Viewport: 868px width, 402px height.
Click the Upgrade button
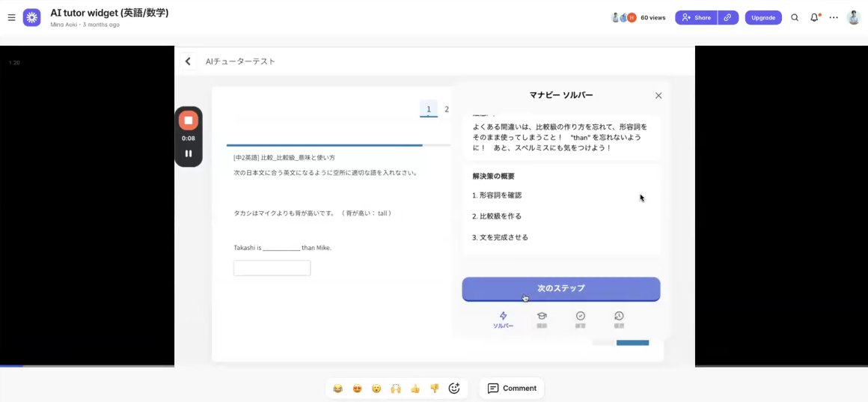[763, 17]
